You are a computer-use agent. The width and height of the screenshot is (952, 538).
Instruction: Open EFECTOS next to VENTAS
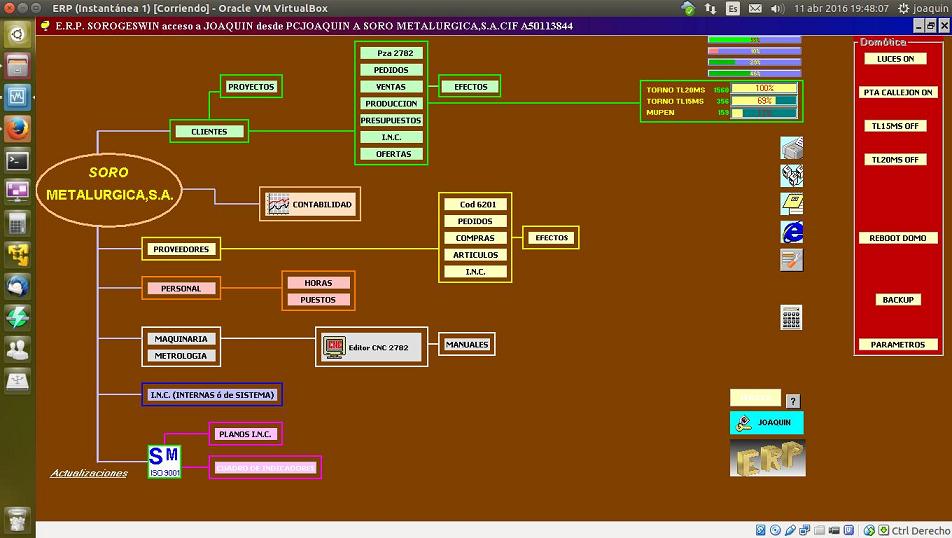[471, 87]
